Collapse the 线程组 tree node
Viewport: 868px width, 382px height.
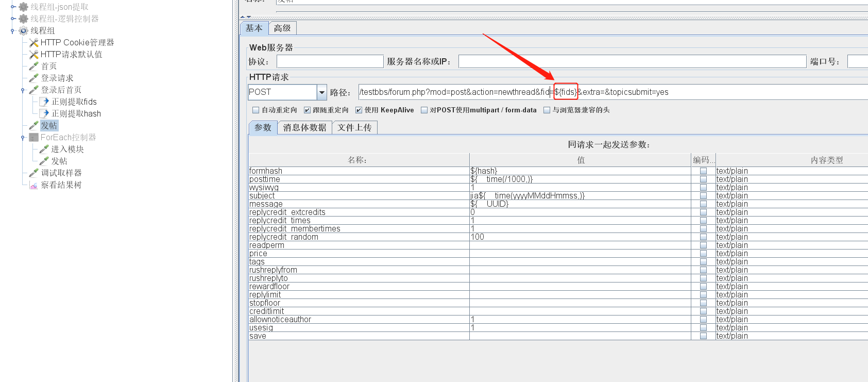pyautogui.click(x=13, y=30)
